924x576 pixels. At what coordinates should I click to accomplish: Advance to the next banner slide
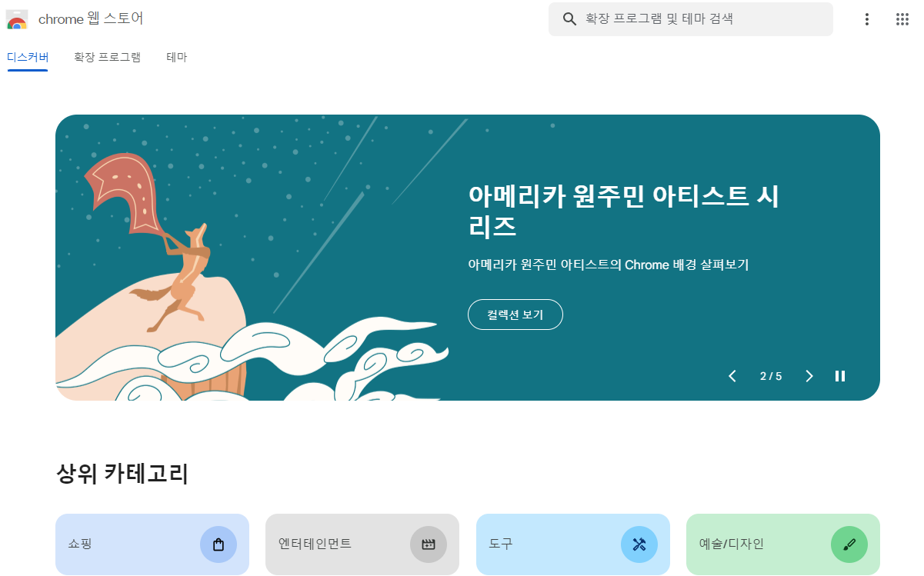click(809, 376)
